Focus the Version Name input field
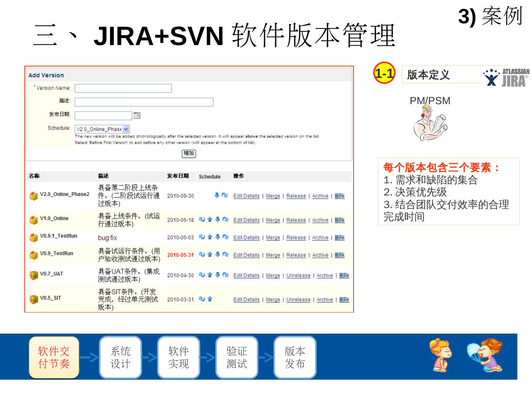The height and width of the screenshot is (399, 532). [x=123, y=88]
